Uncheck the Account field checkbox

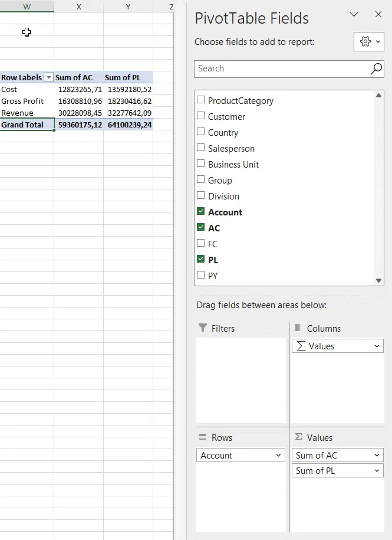[x=201, y=212]
